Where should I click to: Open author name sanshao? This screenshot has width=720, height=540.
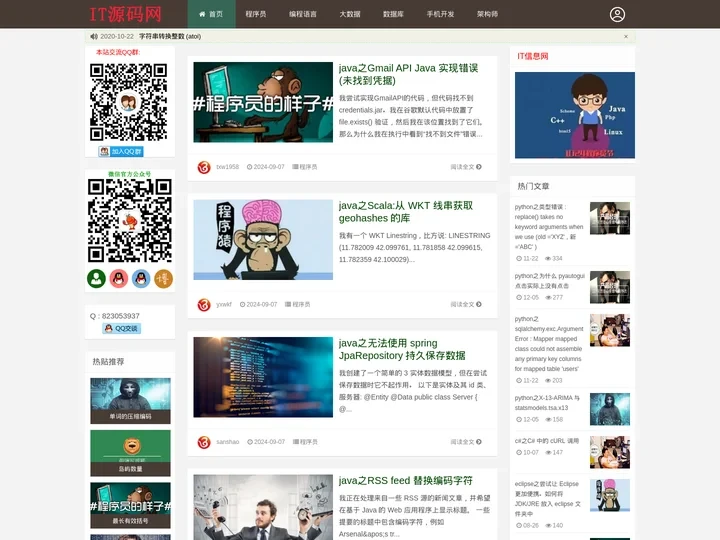tap(227, 442)
